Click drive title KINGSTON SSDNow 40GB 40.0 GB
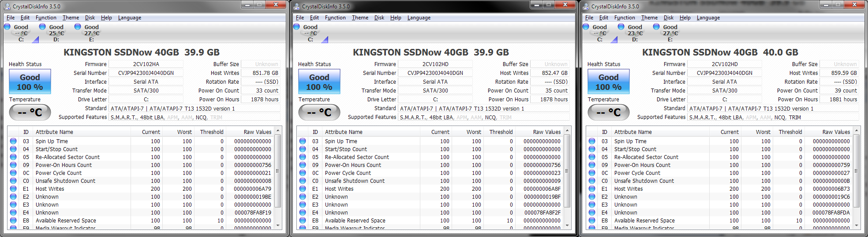Image resolution: width=868 pixels, height=237 pixels. pos(720,52)
